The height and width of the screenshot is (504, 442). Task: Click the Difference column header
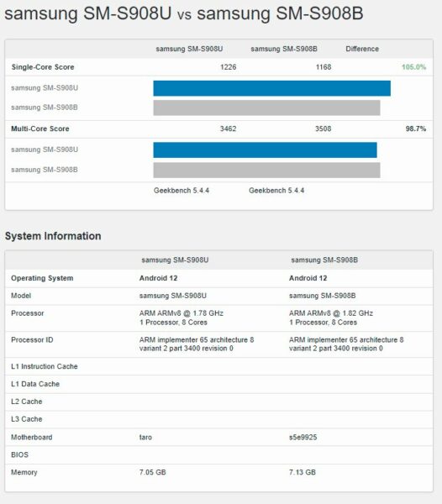(x=362, y=49)
